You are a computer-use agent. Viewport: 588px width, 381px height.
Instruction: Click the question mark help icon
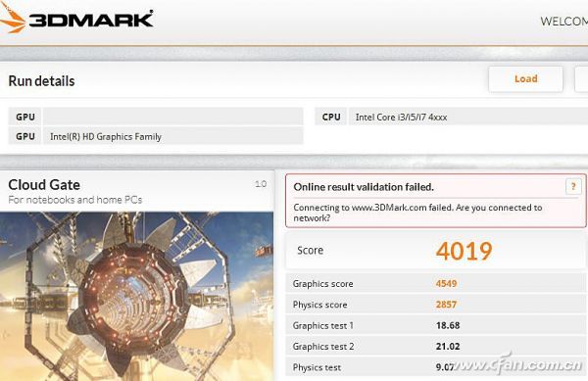(573, 186)
